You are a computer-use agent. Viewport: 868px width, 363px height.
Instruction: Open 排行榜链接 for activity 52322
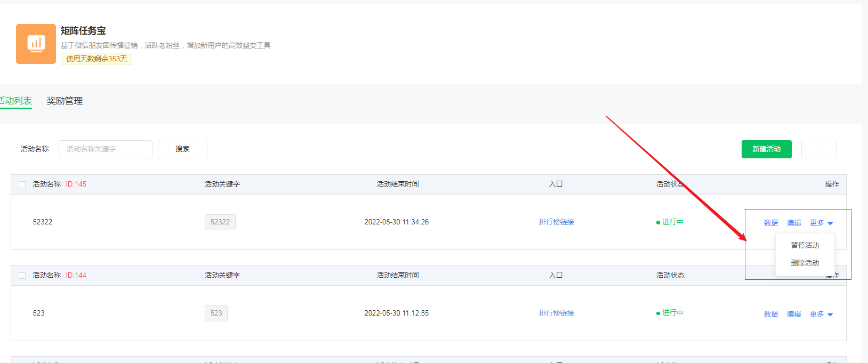coord(556,222)
